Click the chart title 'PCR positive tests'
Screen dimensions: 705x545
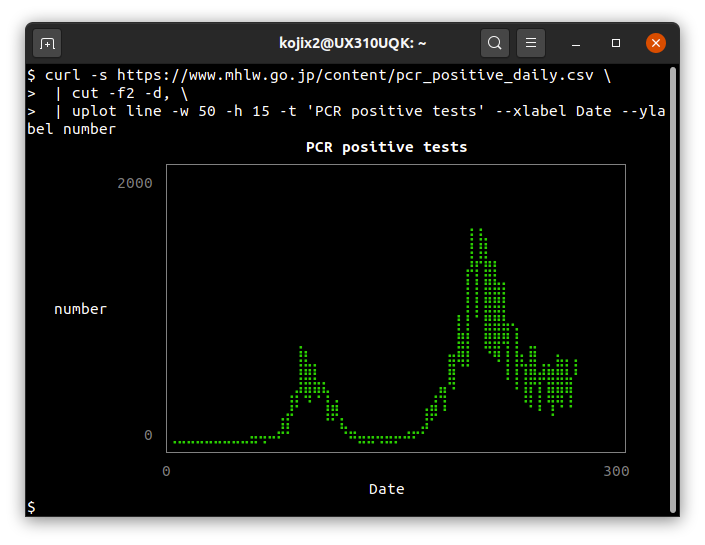pos(386,147)
